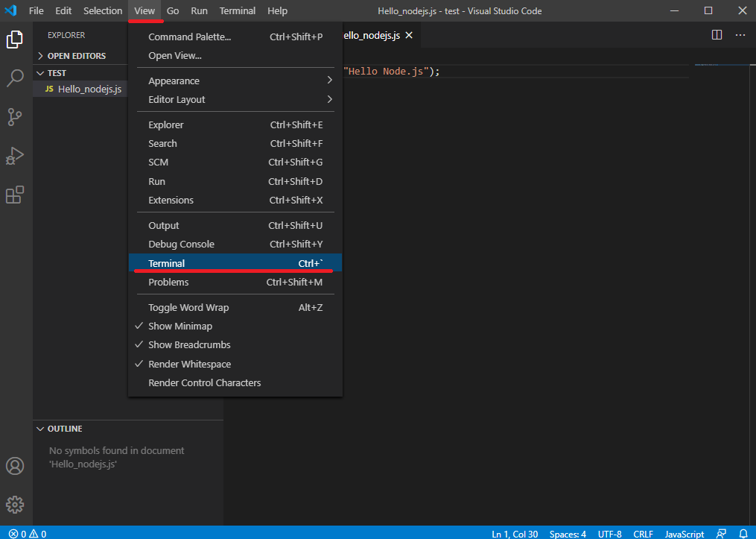Screen dimensions: 756x539
Task: Open the Terminal menu in menu bar
Action: (x=238, y=10)
